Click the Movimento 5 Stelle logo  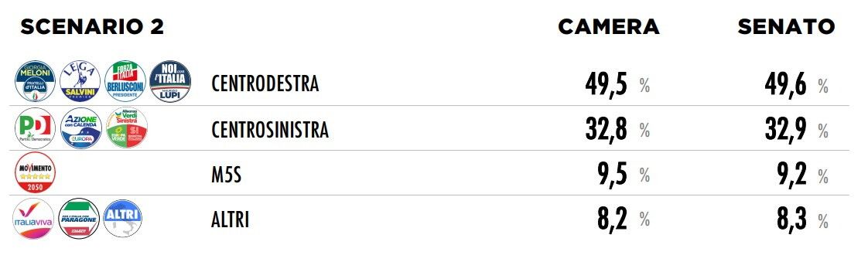click(35, 172)
